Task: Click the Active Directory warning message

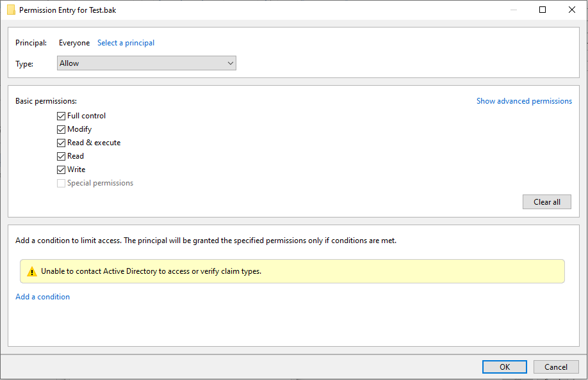Action: pos(151,271)
